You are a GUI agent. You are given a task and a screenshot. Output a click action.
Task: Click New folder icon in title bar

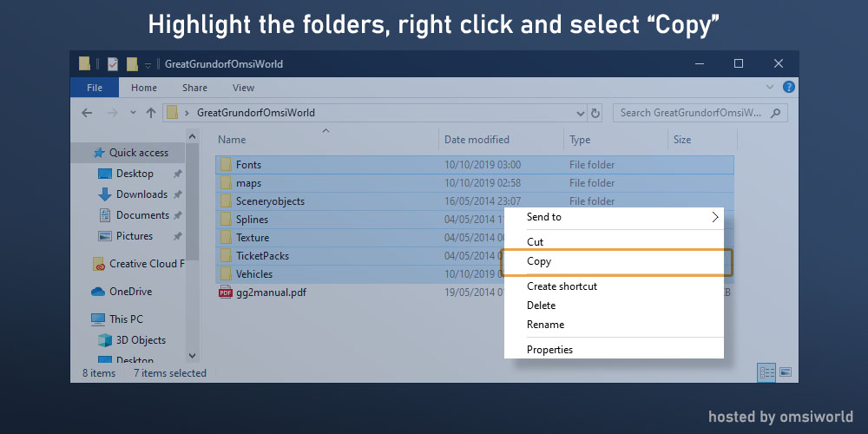coord(132,64)
